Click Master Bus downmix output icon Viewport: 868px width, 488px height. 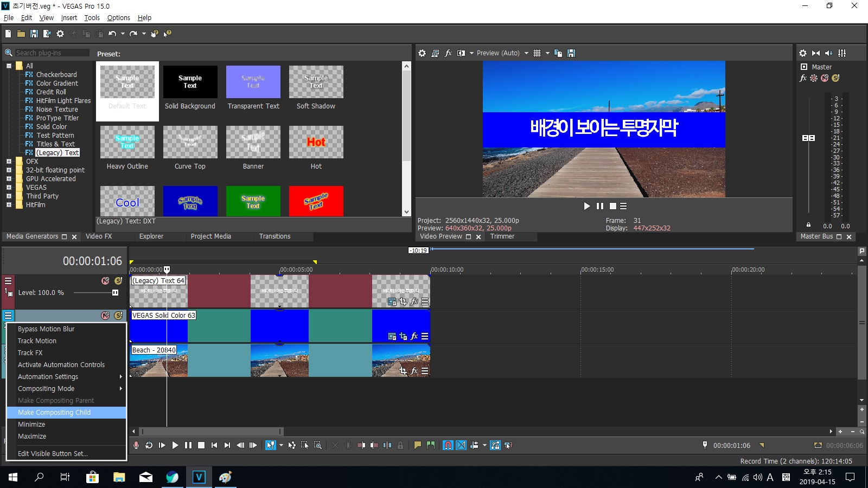click(816, 53)
